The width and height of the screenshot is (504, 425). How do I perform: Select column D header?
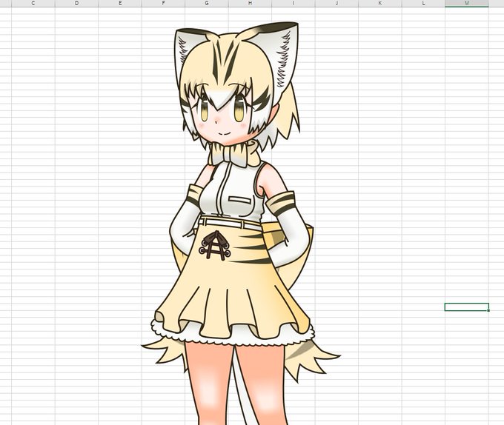pos(76,3)
